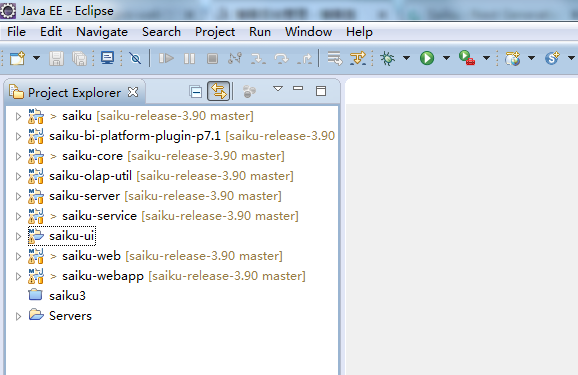Toggle Skip All Breakpoints icon

click(x=135, y=58)
